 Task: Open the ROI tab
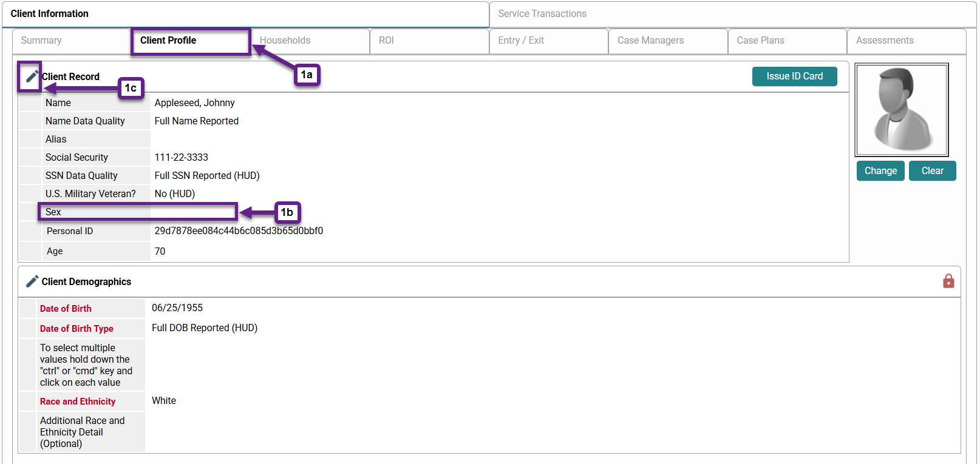[386, 41]
